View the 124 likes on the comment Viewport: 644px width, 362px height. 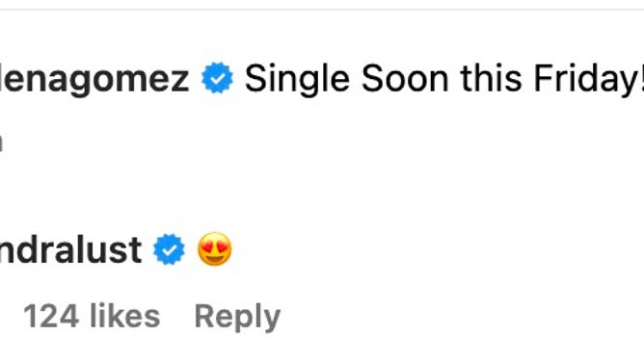pyautogui.click(x=92, y=316)
